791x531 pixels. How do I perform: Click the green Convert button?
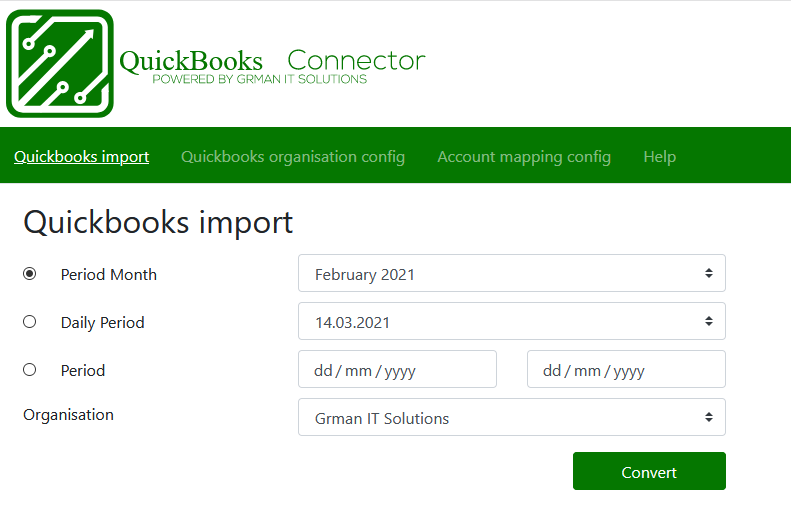coord(649,471)
